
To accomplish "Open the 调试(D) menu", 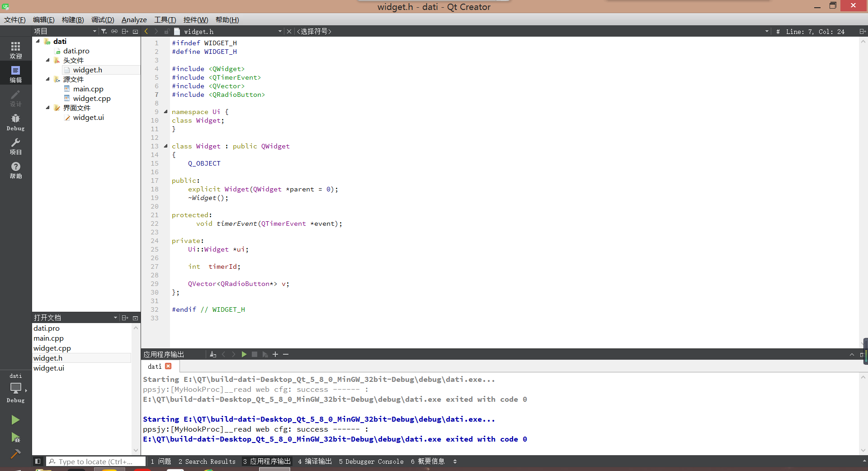I will coord(103,19).
